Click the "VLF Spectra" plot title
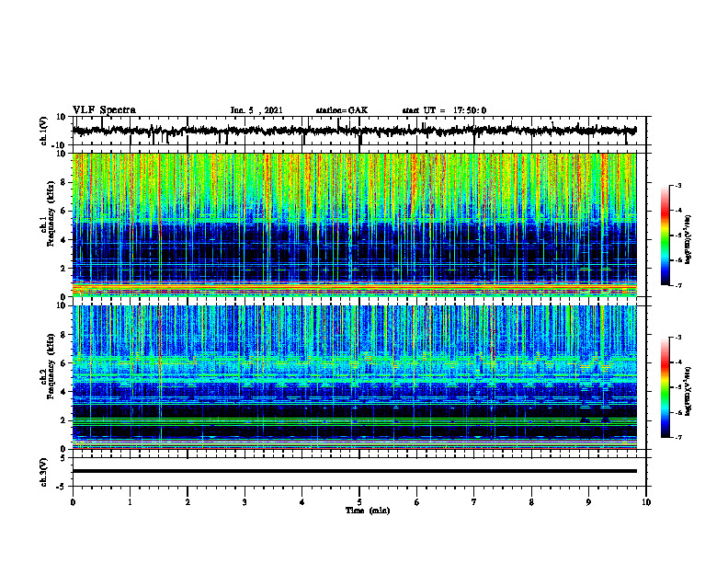 click(104, 110)
